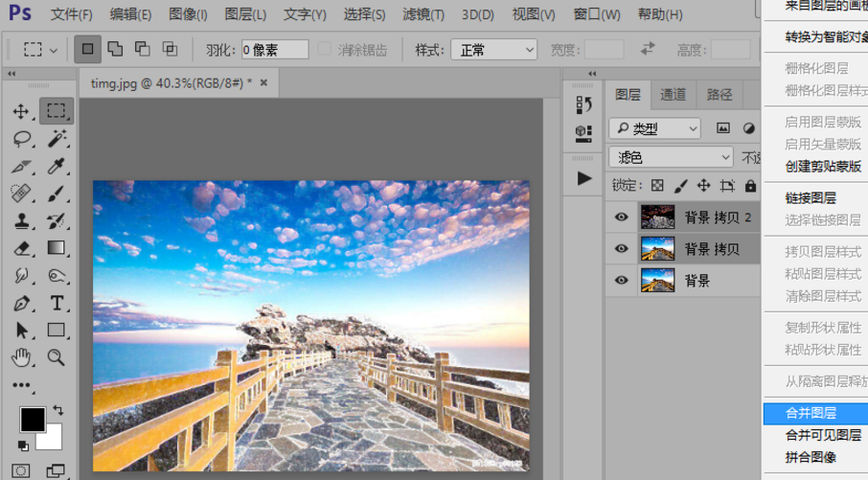Image resolution: width=868 pixels, height=480 pixels.
Task: Pick the Eyedropper tool
Action: click(x=57, y=167)
